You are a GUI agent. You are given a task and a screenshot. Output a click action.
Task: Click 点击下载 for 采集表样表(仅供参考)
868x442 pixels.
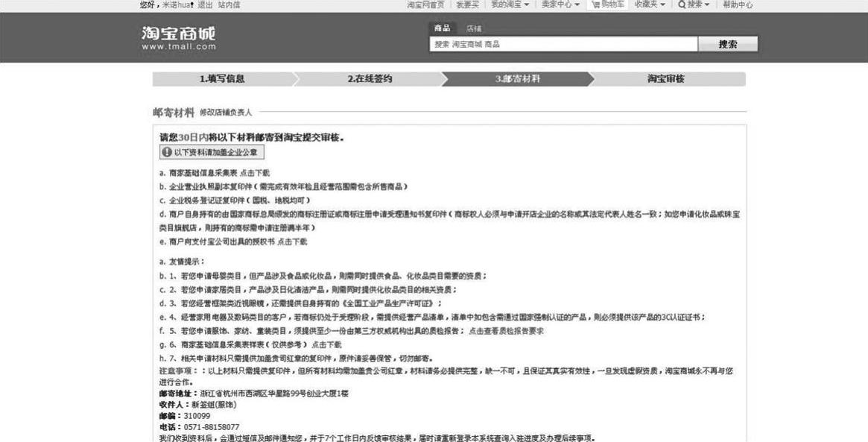coord(326,344)
